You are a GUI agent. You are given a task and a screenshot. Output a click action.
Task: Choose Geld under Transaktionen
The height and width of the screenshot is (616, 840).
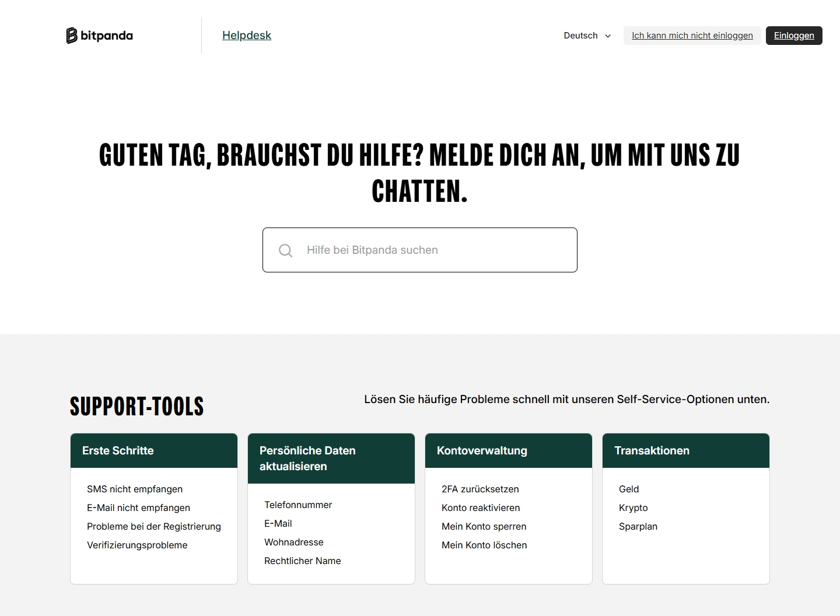[629, 489]
